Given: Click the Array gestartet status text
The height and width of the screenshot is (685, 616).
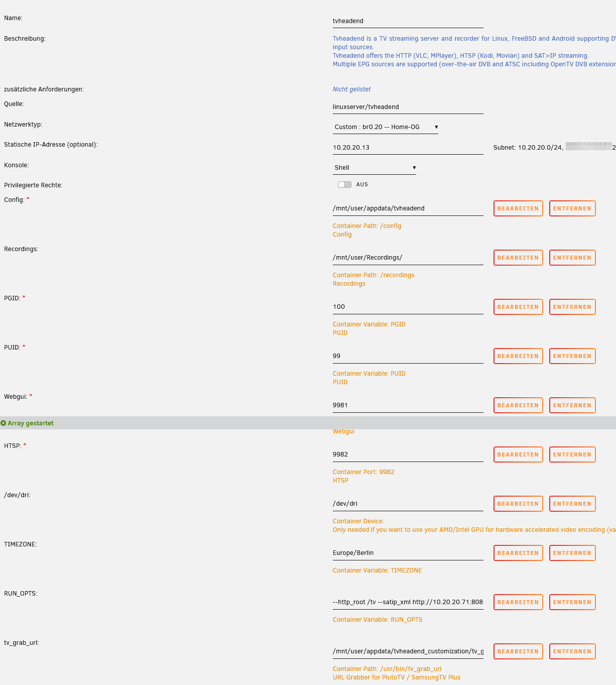Looking at the screenshot, I should [31, 423].
